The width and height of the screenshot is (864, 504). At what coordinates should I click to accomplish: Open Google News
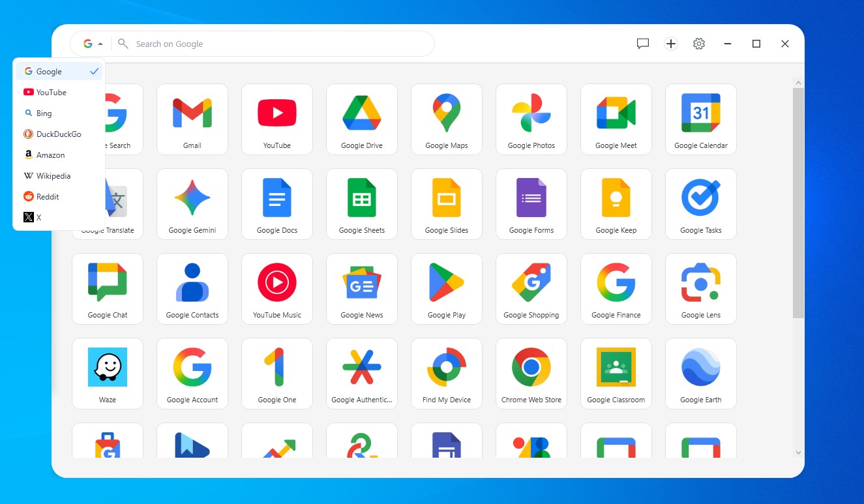tap(362, 289)
